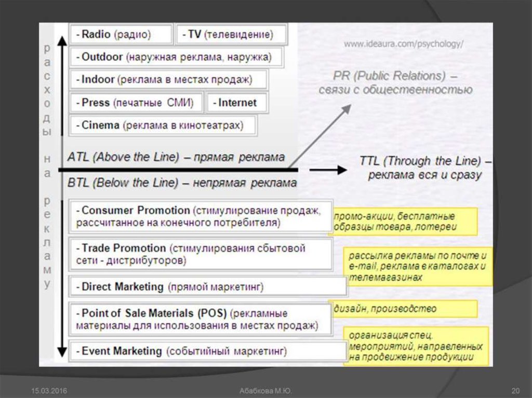
Task: Click the Press (печатные СМИ) box
Action: (135, 103)
